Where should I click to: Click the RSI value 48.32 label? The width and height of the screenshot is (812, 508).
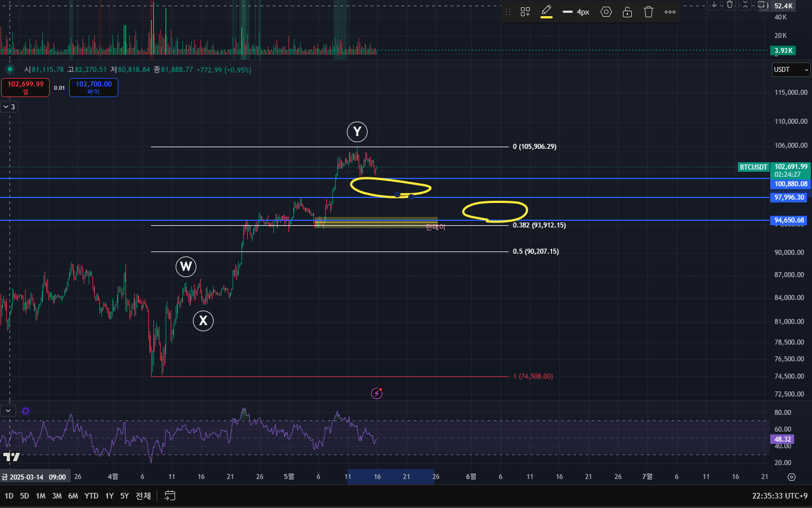[782, 439]
